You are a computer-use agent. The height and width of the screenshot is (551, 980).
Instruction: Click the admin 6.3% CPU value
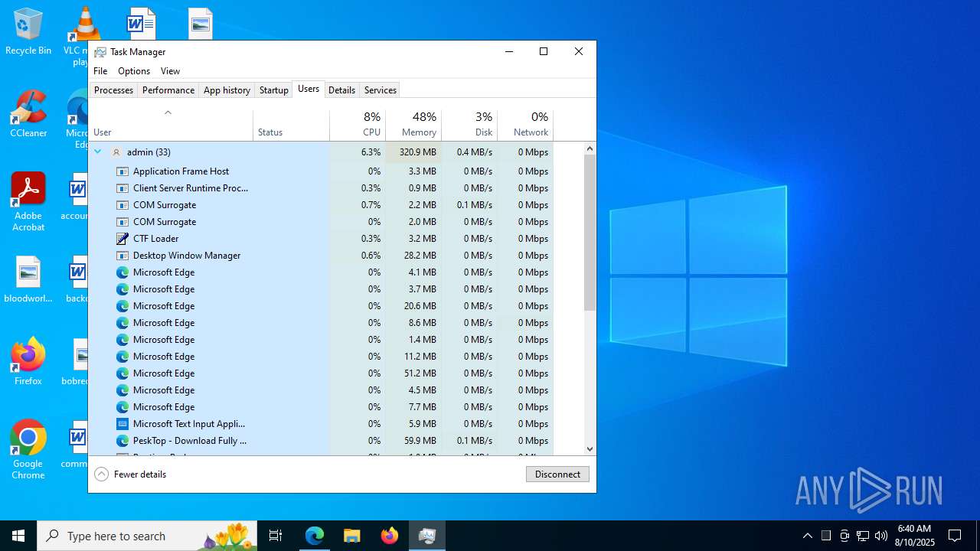371,152
